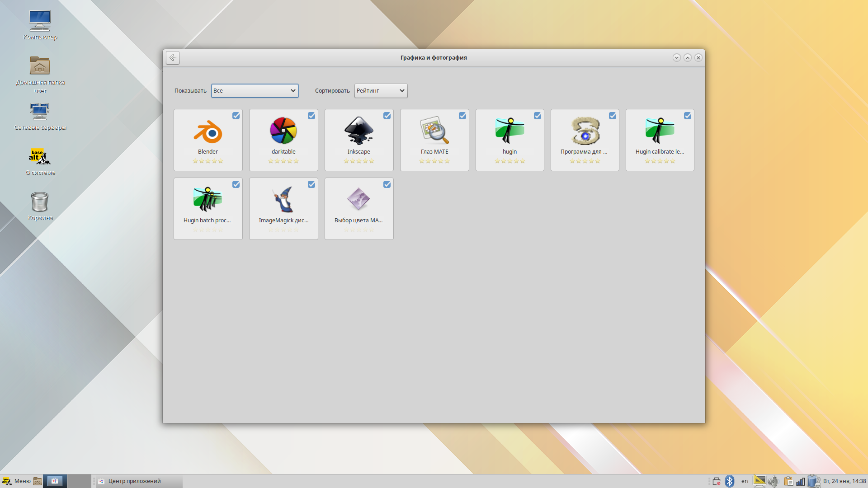
Task: Open О системе desktop icon
Action: point(40,156)
